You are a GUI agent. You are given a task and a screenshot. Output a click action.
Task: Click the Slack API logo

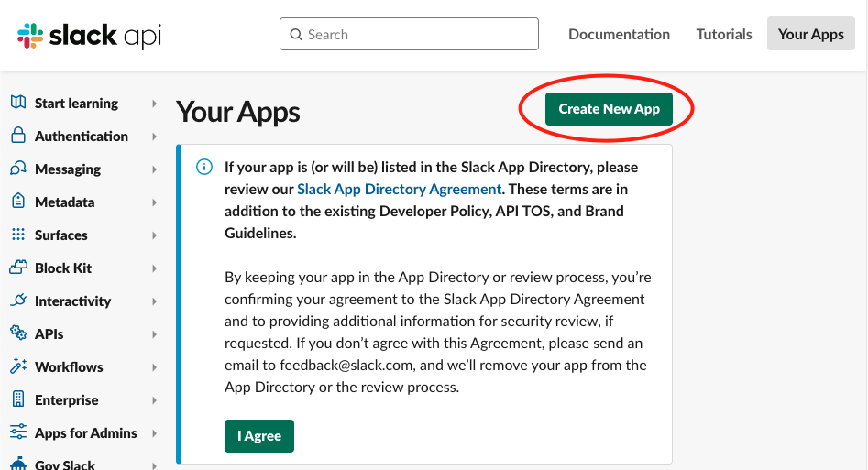pyautogui.click(x=89, y=36)
